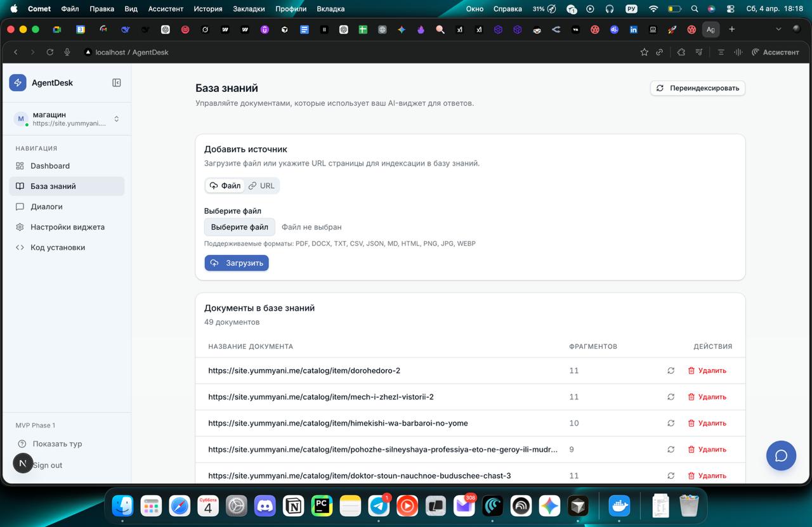Open Discord from the Dock
Viewport: 812px width, 527px height.
click(265, 505)
